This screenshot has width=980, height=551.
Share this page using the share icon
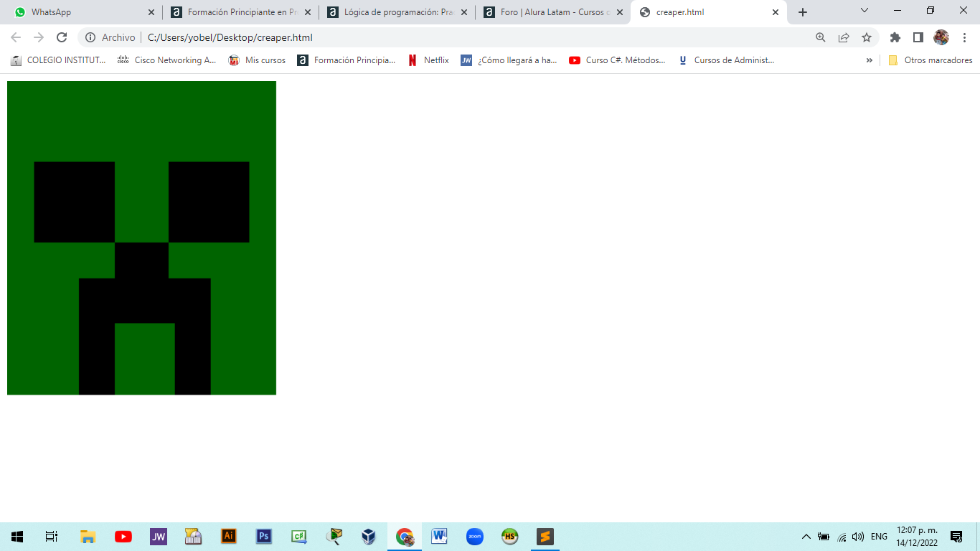(x=844, y=37)
